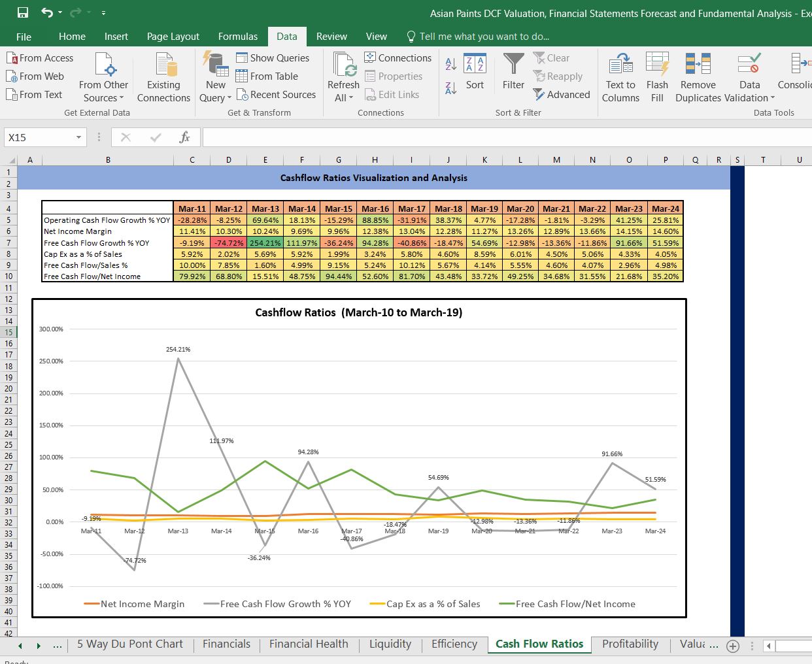Click the select-all corner of the grid

(x=11, y=160)
